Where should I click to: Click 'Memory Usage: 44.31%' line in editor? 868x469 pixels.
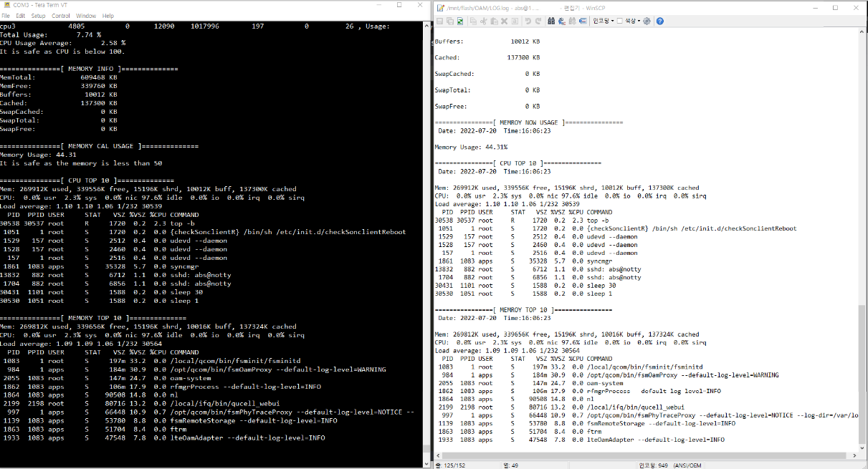[x=471, y=147]
